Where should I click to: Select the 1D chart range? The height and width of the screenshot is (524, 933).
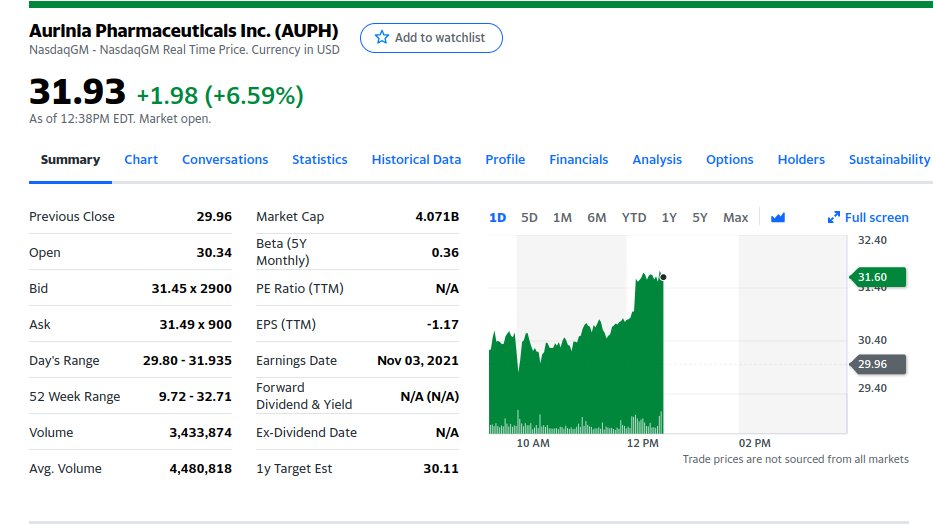coord(497,218)
